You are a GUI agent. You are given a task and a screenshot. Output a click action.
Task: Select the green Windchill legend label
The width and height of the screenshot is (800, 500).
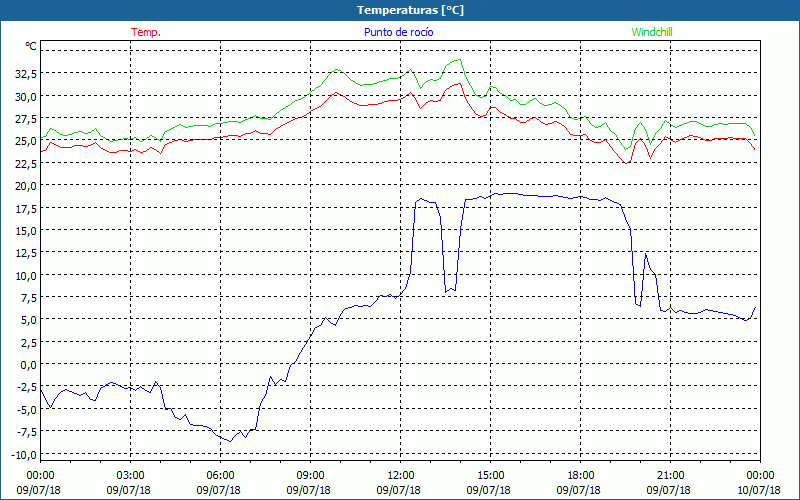pyautogui.click(x=652, y=32)
